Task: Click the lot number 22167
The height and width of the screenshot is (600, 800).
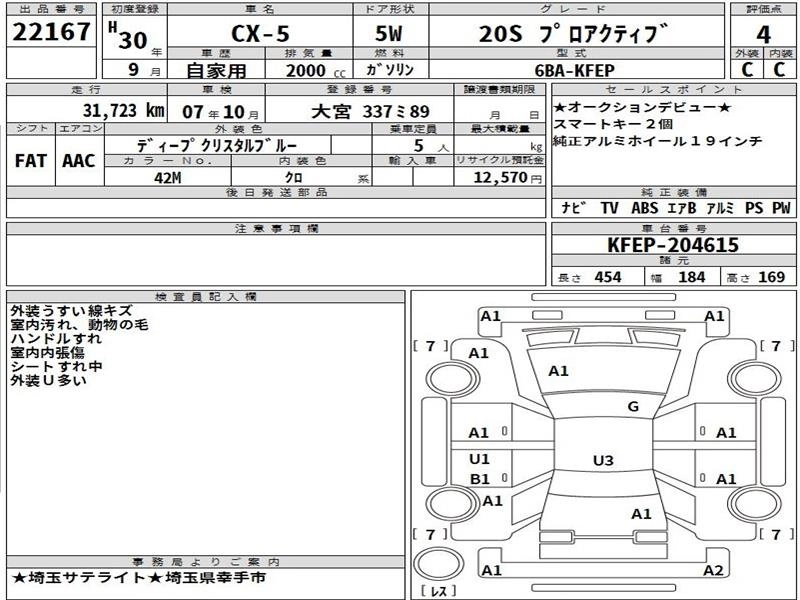Action: click(x=51, y=32)
